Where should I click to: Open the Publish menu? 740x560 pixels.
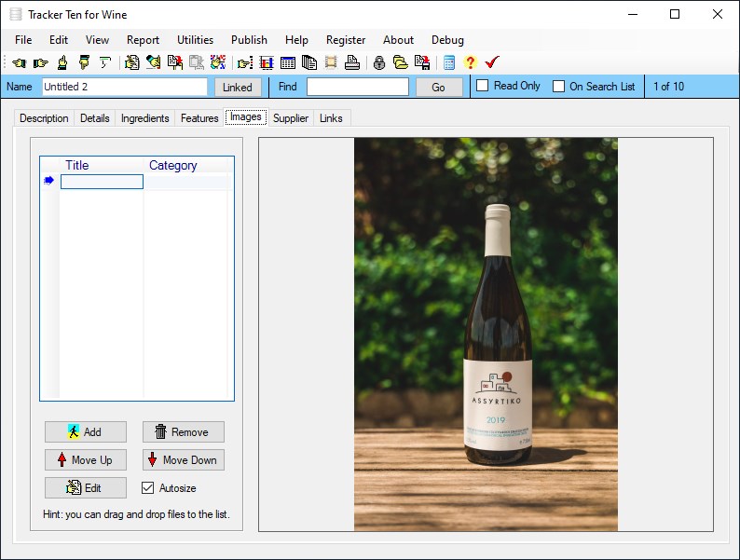coord(249,40)
